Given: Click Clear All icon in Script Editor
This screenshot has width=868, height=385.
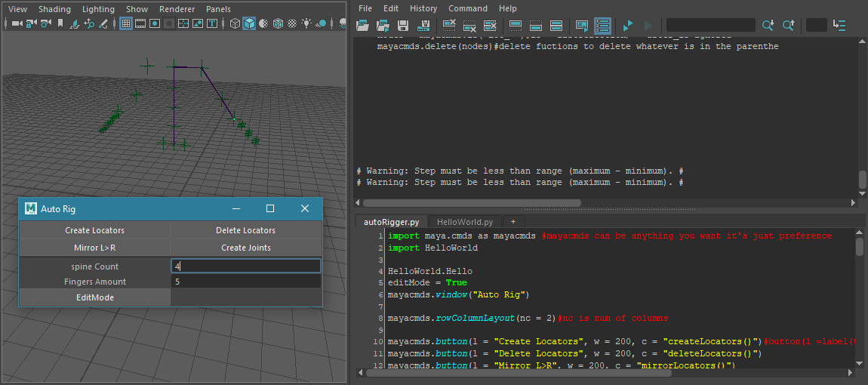Looking at the screenshot, I should pos(490,26).
